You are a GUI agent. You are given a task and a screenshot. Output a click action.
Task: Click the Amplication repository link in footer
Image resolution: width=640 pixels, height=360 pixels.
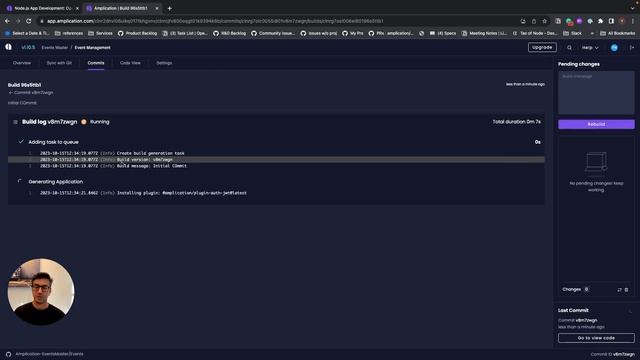click(49, 354)
